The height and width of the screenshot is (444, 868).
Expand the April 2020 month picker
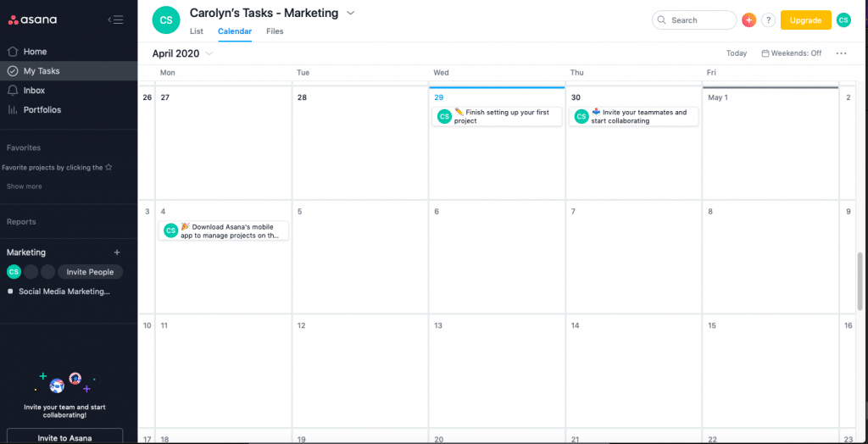[209, 53]
